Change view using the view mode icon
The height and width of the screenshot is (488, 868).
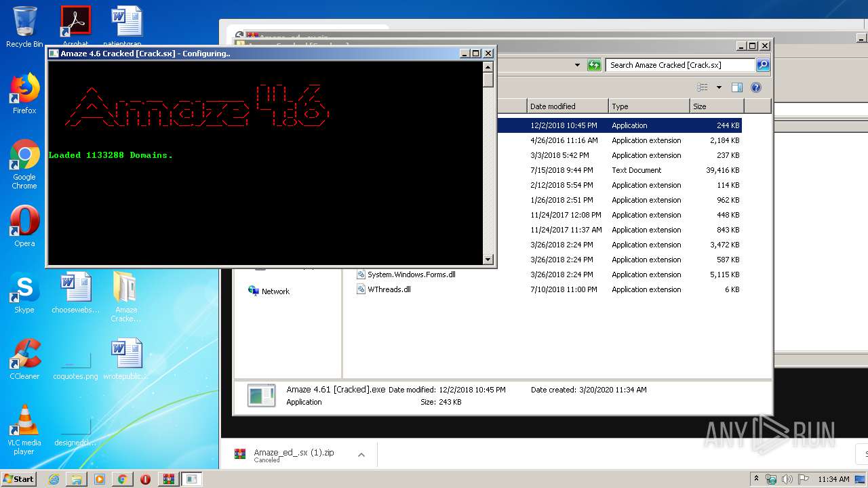tap(703, 87)
